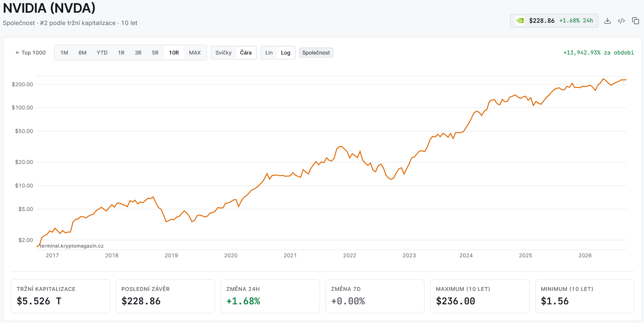Show the MAX time range
Viewport: 644px width, 323px height.
195,53
